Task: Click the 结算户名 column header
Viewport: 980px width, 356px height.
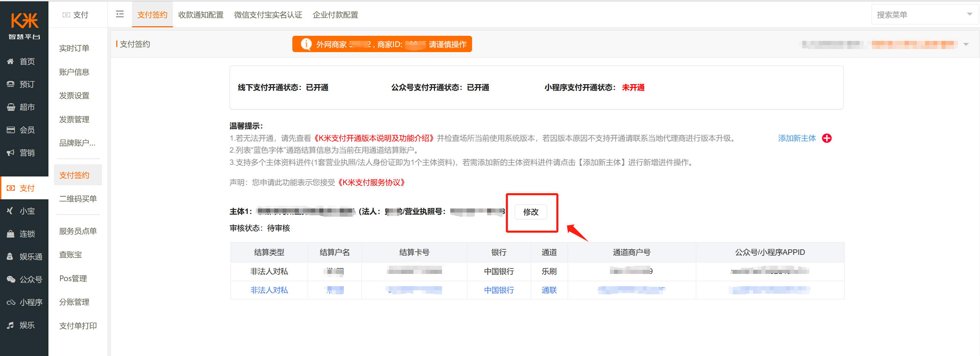Action: coord(334,252)
